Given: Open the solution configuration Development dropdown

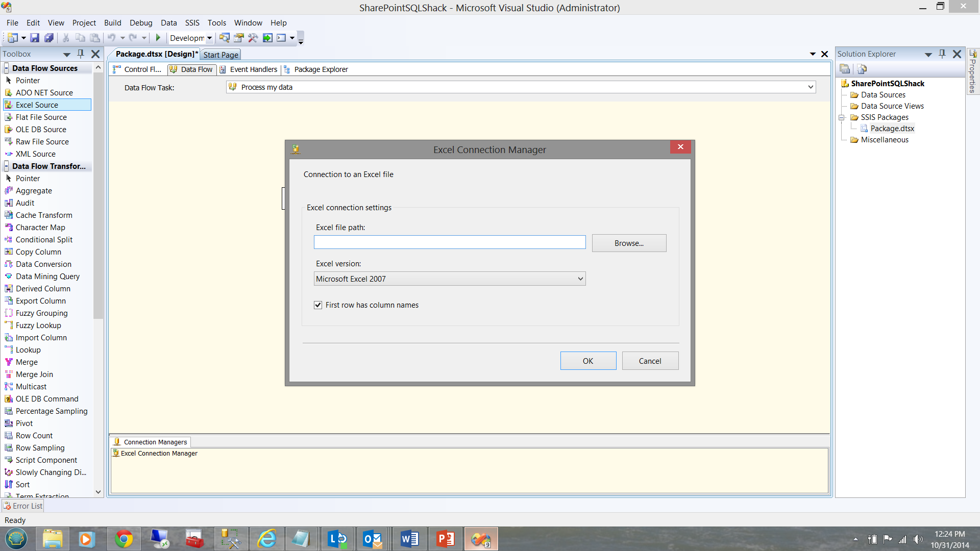Looking at the screenshot, I should (x=209, y=38).
